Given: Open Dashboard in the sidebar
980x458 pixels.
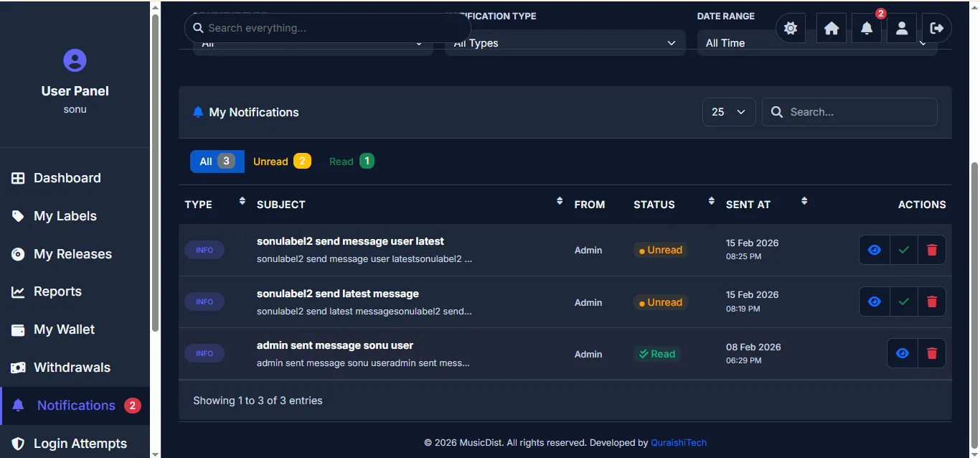Looking at the screenshot, I should point(75,178).
